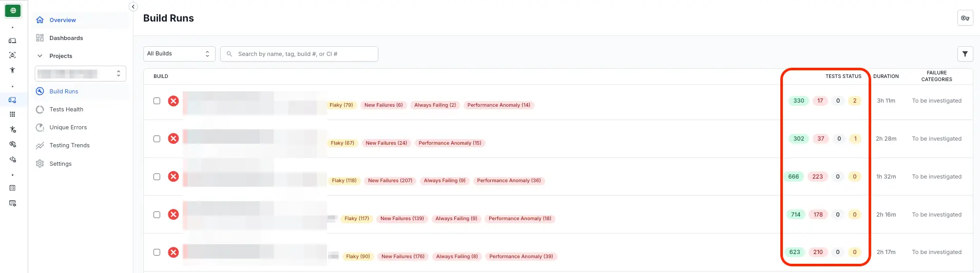This screenshot has height=273, width=980.
Task: Tick the last build row checkbox
Action: pyautogui.click(x=157, y=252)
